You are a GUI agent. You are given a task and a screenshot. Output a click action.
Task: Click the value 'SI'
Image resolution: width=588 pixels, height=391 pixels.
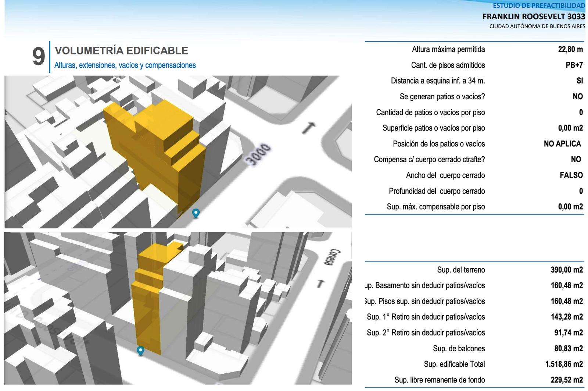(580, 81)
